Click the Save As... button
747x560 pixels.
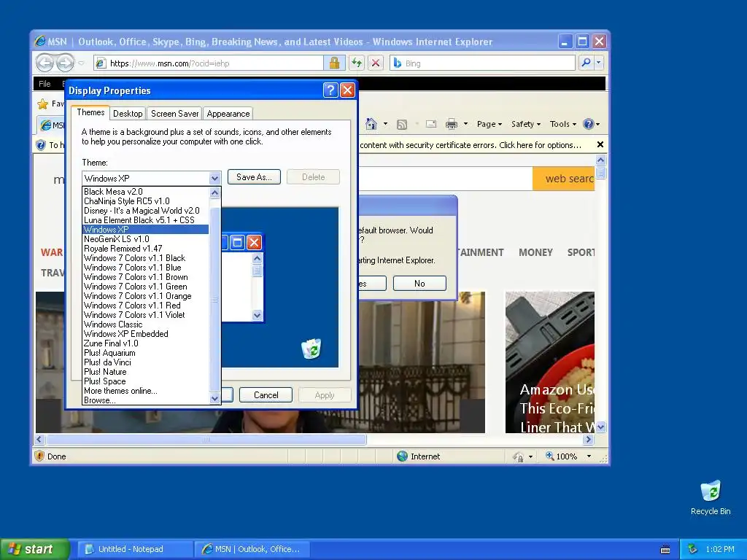coord(254,177)
